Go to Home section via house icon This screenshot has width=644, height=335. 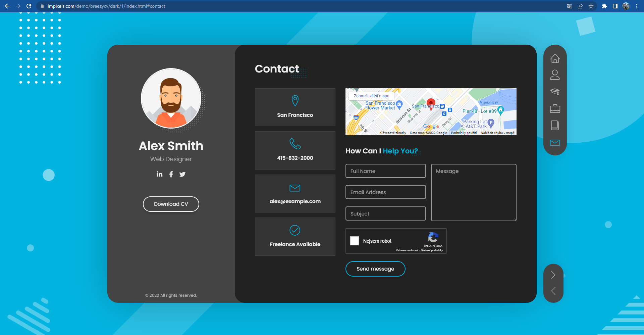pos(555,58)
